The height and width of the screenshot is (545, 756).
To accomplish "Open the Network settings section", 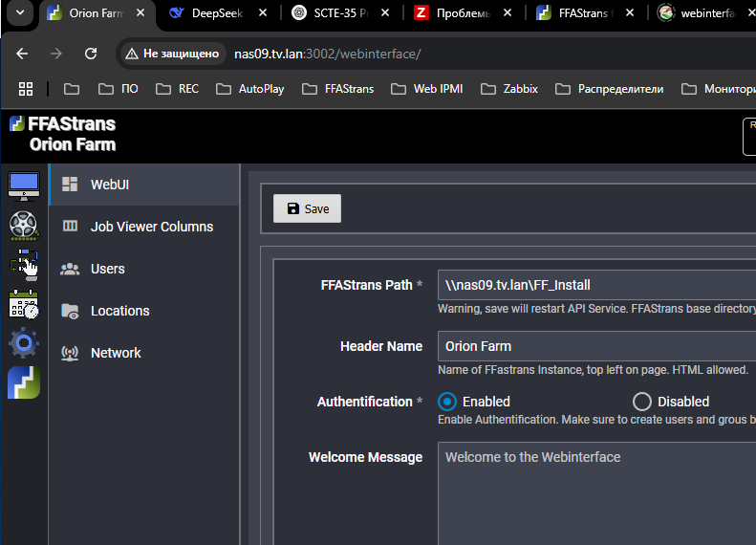I will 144,353.
